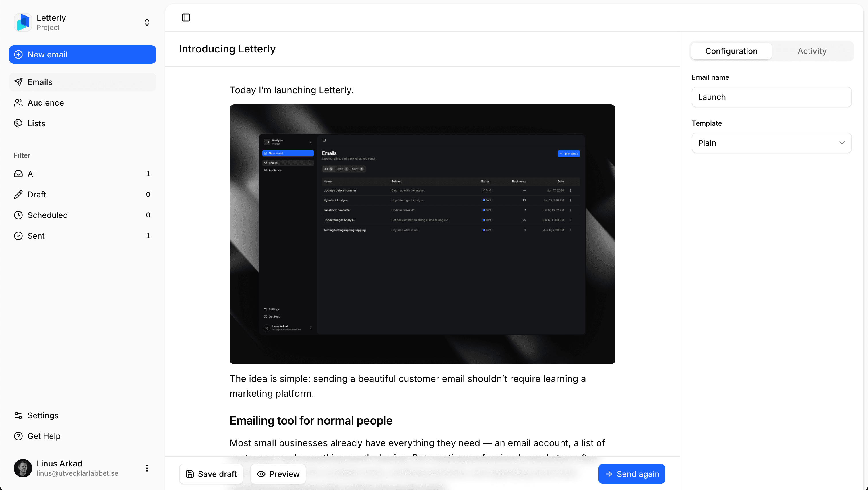
Task: Click the Email name label
Action: (710, 77)
